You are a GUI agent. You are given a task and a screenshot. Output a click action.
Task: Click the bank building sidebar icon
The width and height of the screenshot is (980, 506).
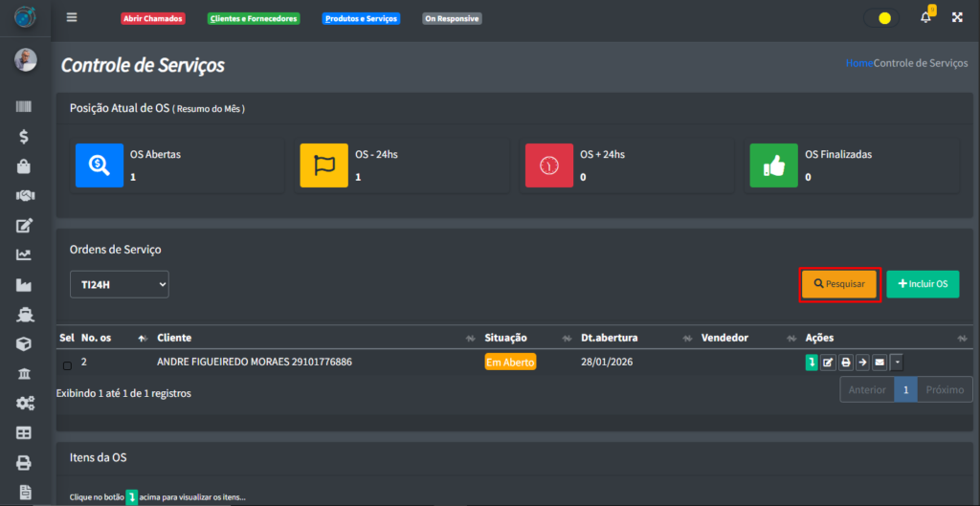click(x=25, y=373)
